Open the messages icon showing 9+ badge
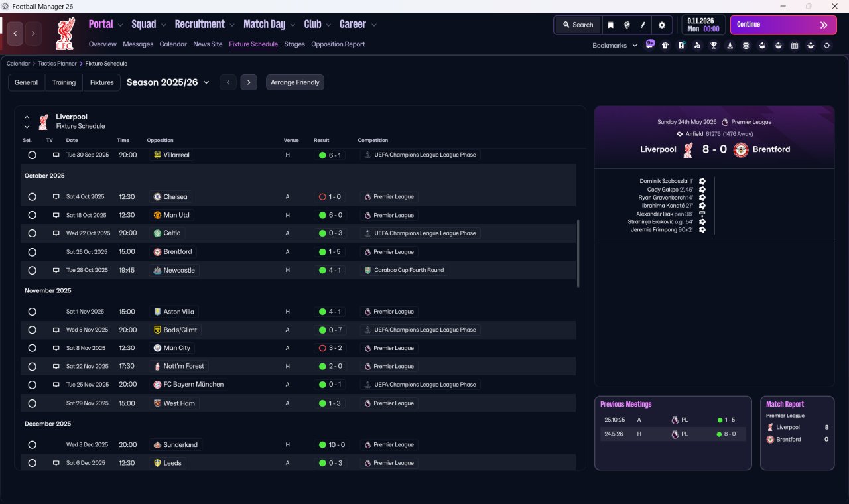The image size is (849, 504). point(650,45)
